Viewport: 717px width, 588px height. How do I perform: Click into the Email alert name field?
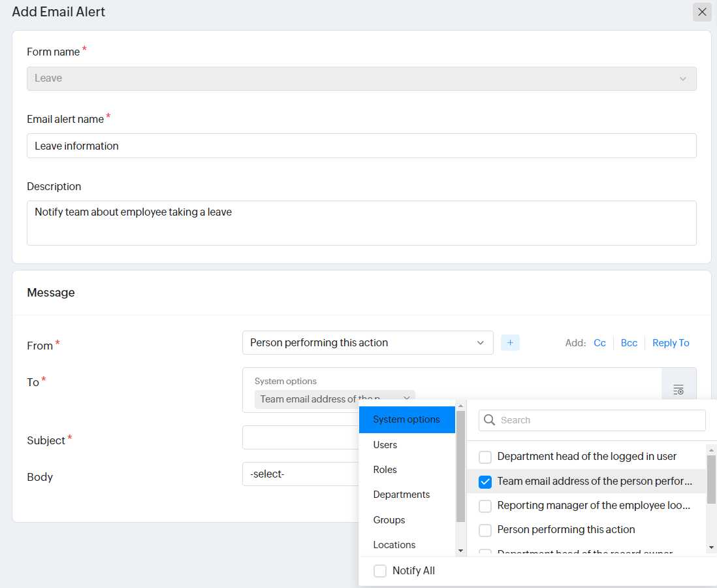(x=361, y=146)
